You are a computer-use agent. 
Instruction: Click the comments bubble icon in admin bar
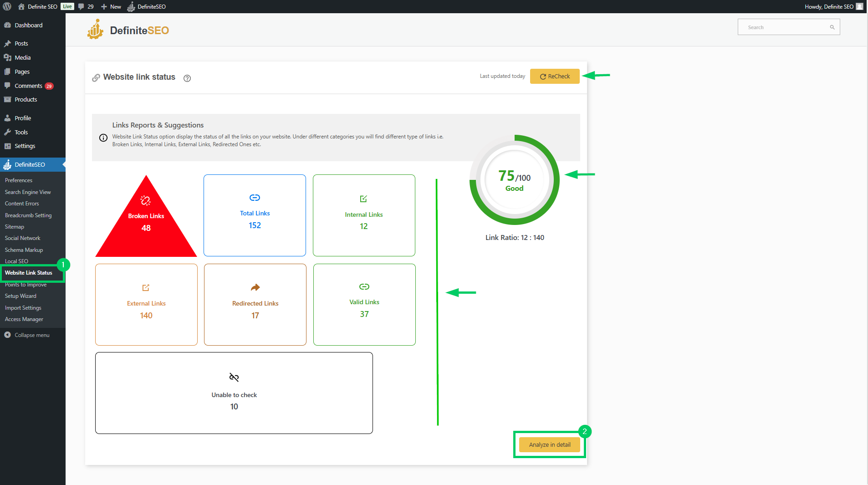coord(81,6)
